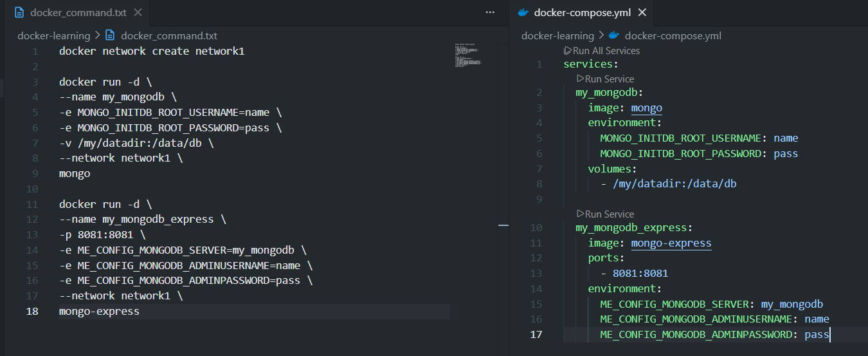The height and width of the screenshot is (356, 868).
Task: Click 'my_mongodb:' service key
Action: pyautogui.click(x=610, y=92)
